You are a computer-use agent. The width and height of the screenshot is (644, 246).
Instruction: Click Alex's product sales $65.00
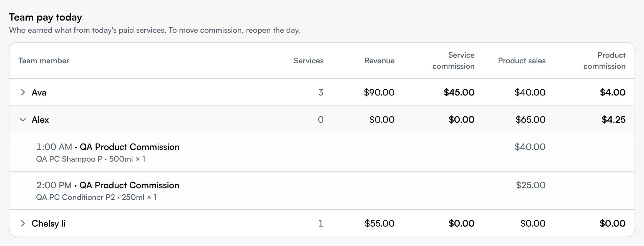pos(530,120)
